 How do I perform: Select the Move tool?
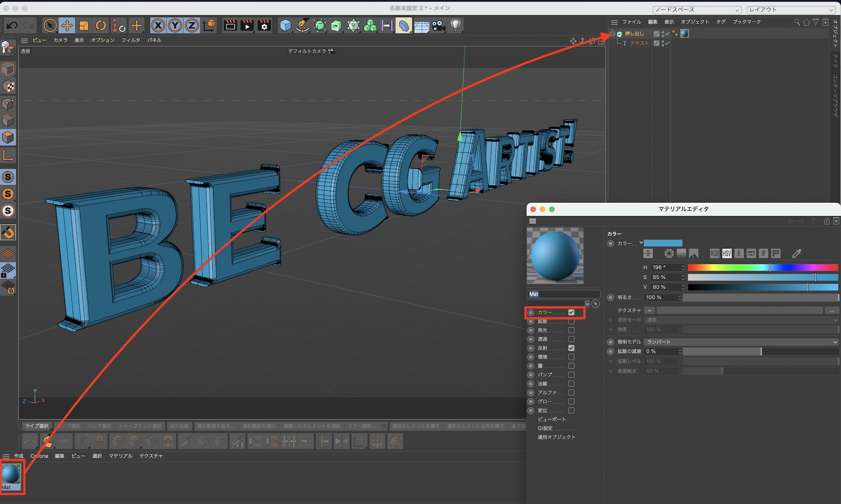[67, 26]
